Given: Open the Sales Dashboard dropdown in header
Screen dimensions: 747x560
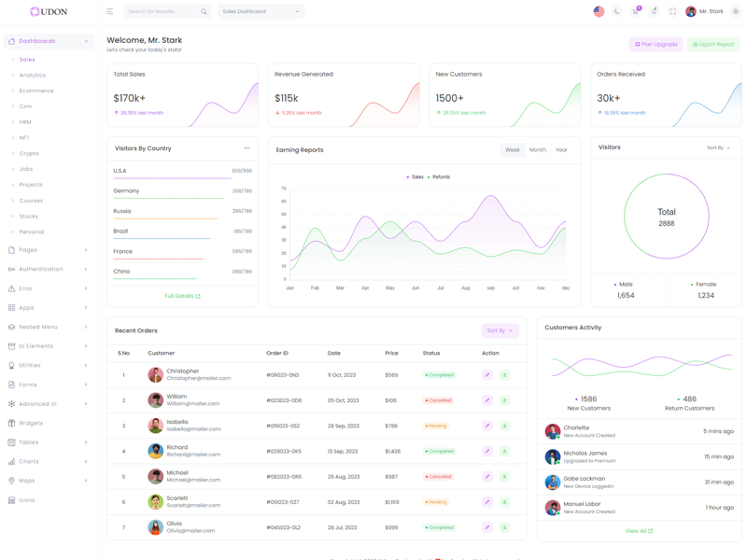Looking at the screenshot, I should (x=261, y=11).
